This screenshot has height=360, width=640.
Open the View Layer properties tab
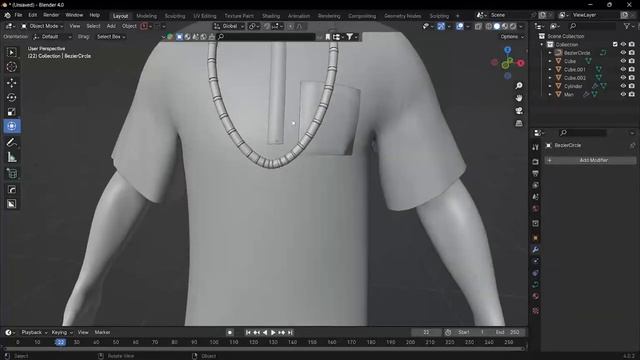tap(536, 185)
